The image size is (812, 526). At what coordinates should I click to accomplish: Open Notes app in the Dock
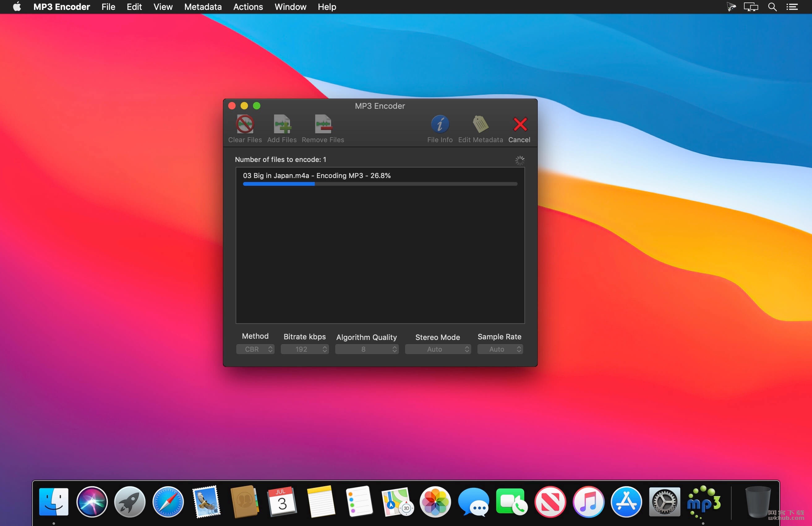tap(321, 502)
